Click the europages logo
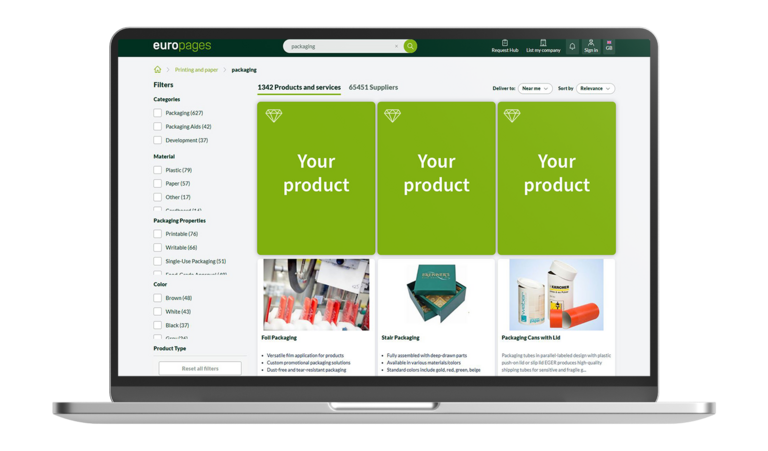This screenshot has height=451, width=768. click(x=182, y=46)
